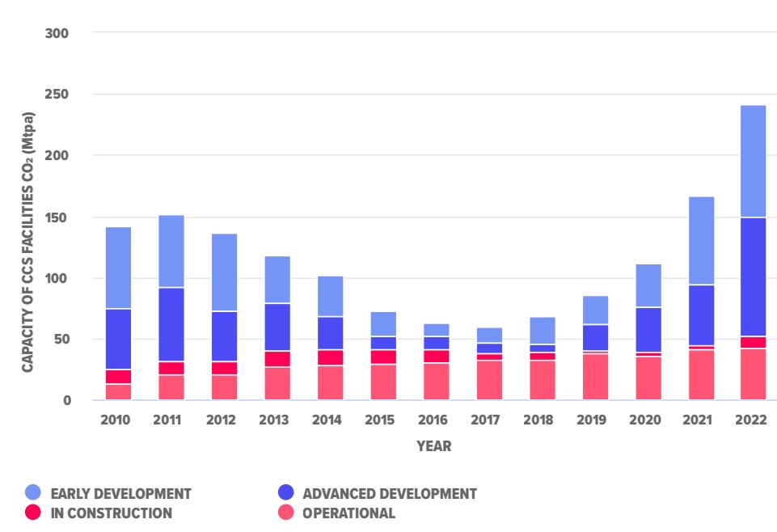Toggle the IN CONSTRUCTION legend label
Image resolution: width=777 pixels, height=532 pixels.
(112, 513)
